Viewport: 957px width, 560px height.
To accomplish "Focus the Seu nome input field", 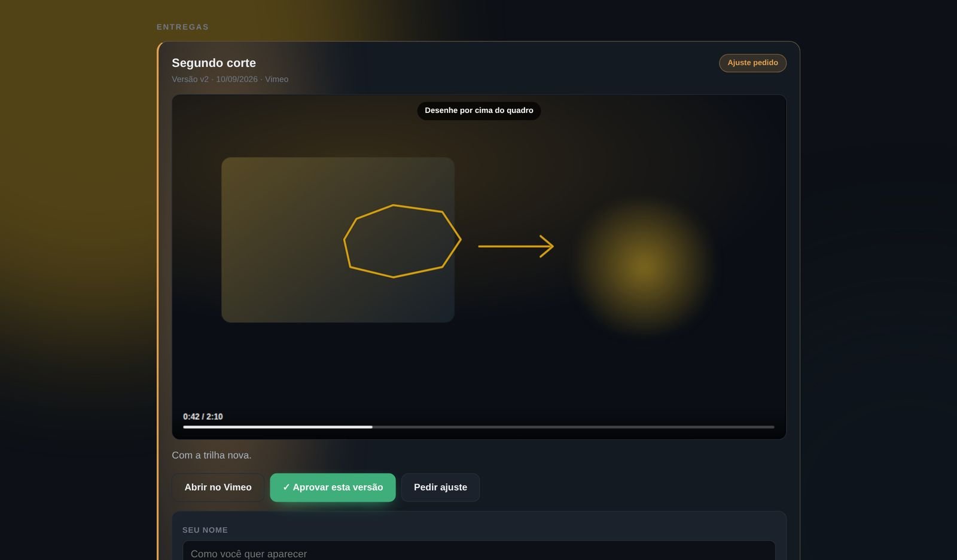I will click(x=478, y=551).
